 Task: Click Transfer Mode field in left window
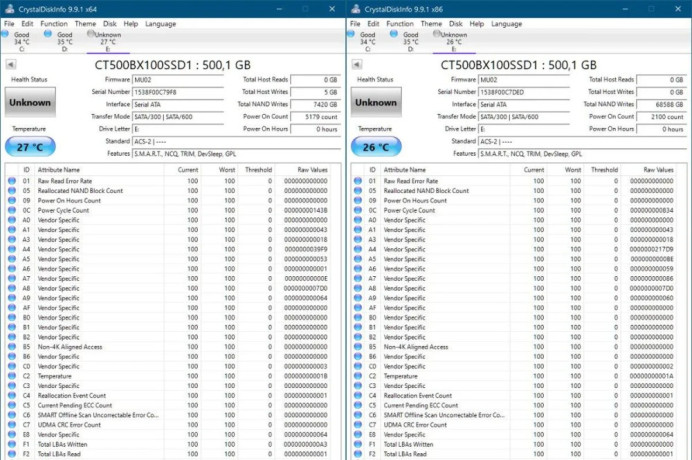coord(178,117)
